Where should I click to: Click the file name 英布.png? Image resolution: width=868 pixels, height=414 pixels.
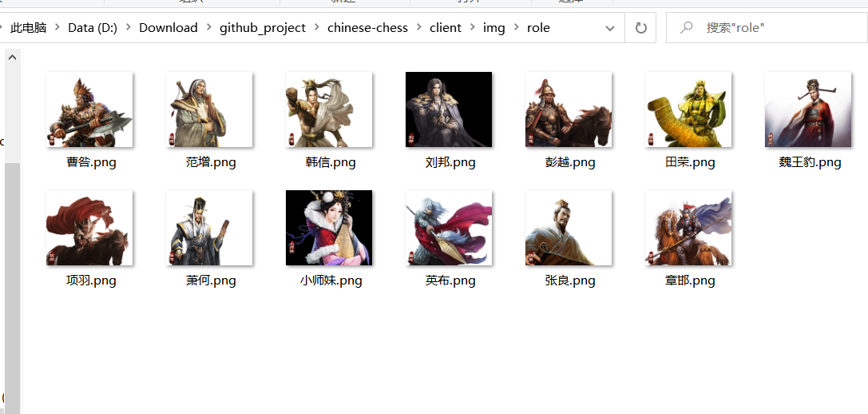[x=450, y=281]
